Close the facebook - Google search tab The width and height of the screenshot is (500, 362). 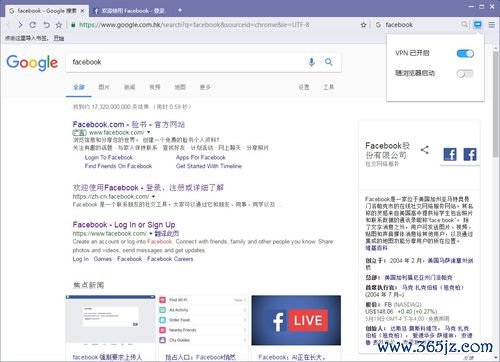pos(83,11)
